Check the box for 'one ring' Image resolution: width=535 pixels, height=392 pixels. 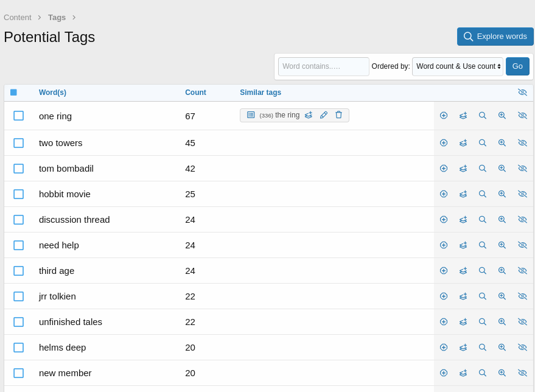tap(19, 116)
